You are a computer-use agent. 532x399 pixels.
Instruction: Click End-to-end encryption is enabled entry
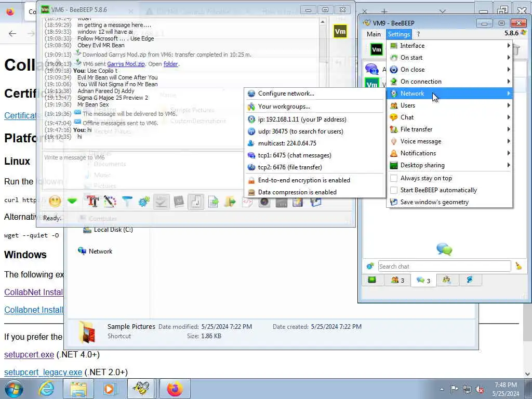pos(315,180)
